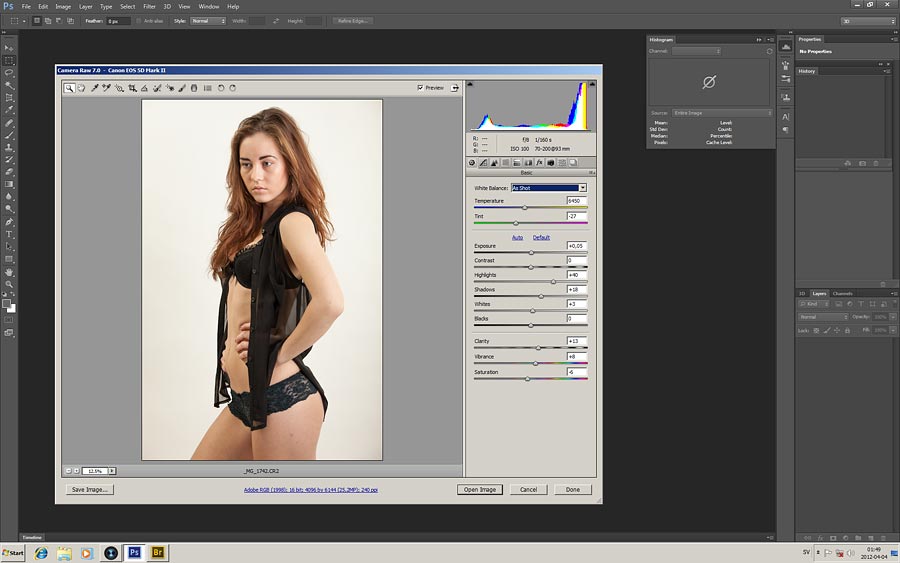Open the Filter menu
Screen dimensions: 900x563
tap(149, 6)
